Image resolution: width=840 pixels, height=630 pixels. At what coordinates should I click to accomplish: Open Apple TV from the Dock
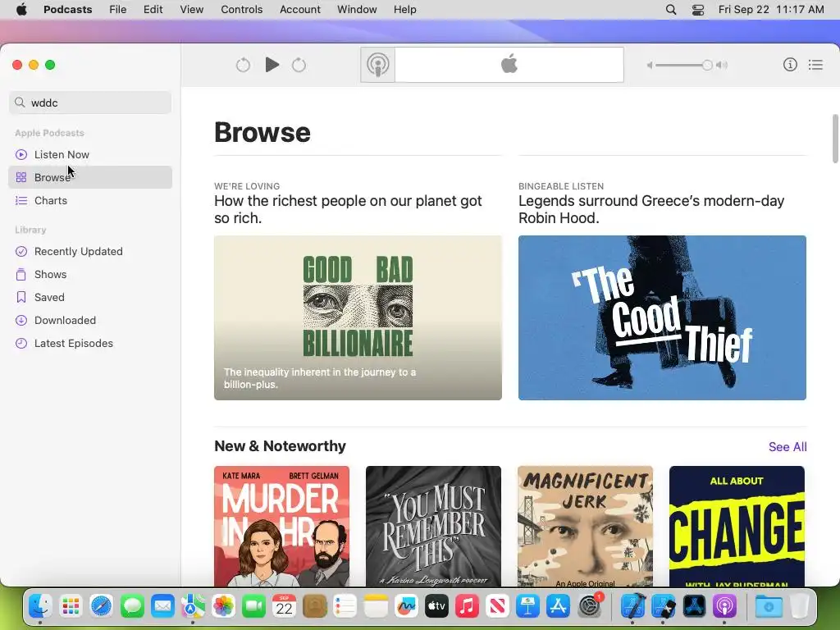pos(436,606)
